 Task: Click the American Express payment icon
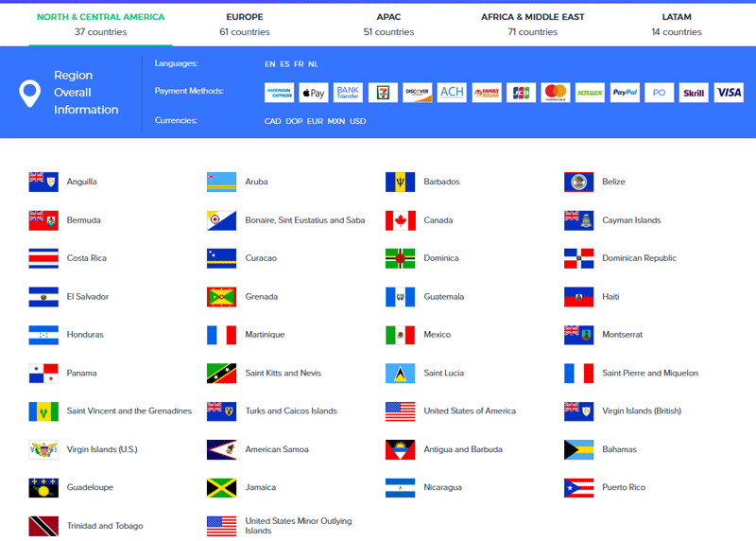coord(279,93)
